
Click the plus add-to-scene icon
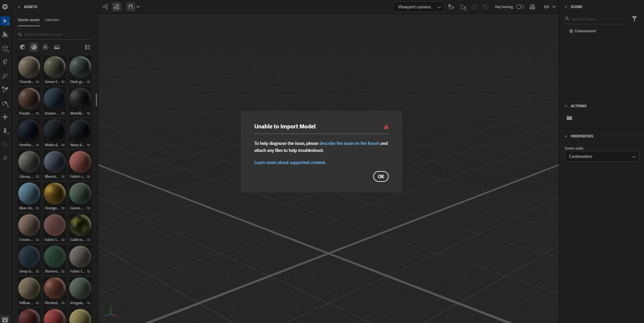coord(5,7)
